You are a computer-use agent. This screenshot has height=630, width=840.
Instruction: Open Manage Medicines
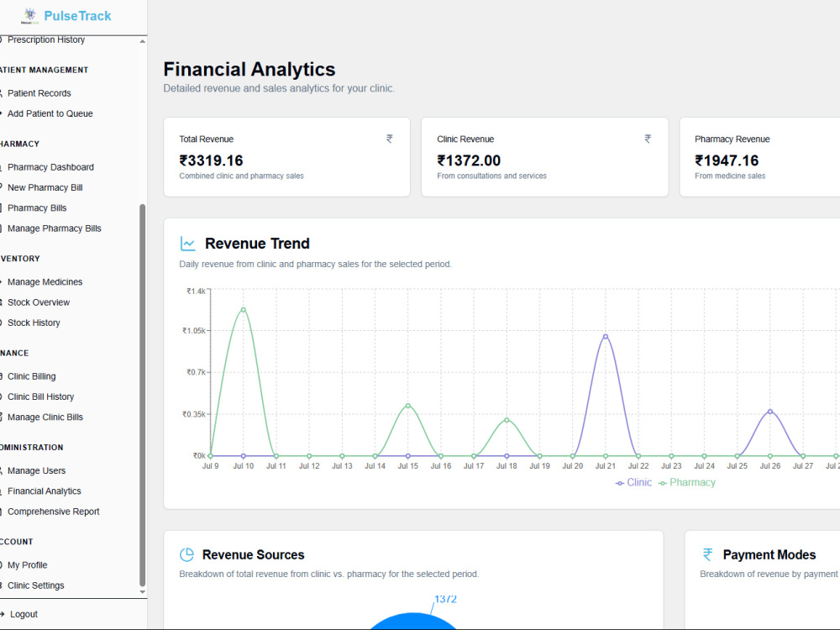(x=45, y=281)
